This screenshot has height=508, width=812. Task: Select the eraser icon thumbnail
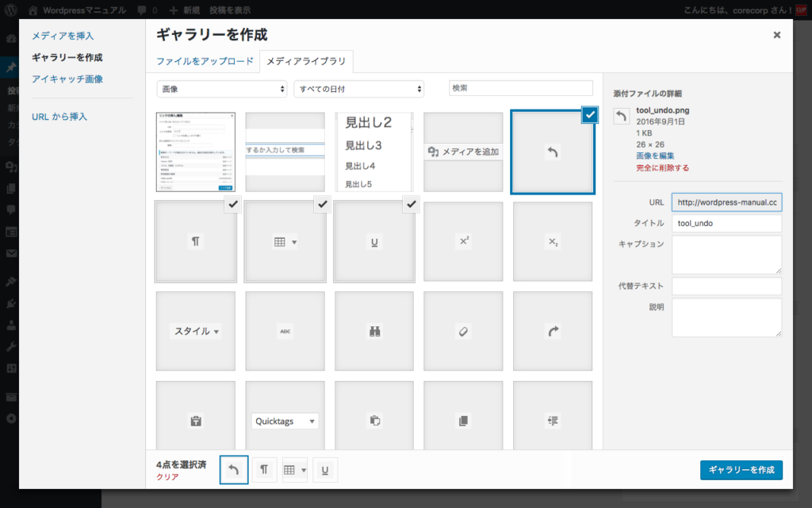coord(463,331)
